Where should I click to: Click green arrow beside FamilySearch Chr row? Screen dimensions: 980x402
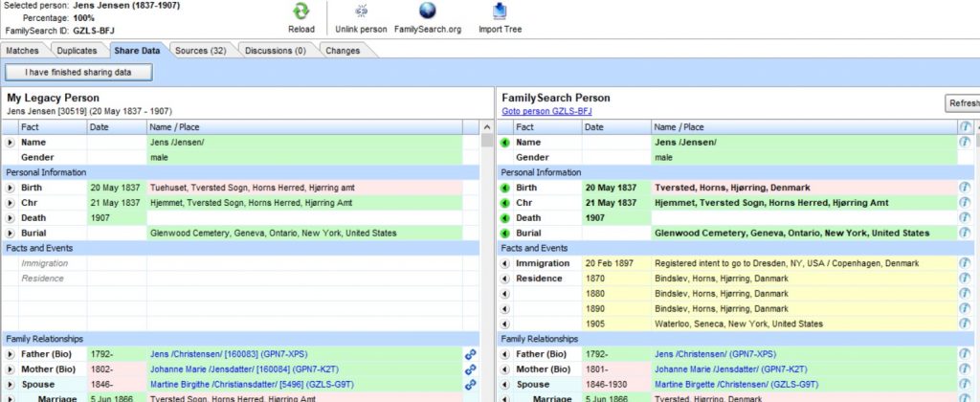tap(505, 203)
